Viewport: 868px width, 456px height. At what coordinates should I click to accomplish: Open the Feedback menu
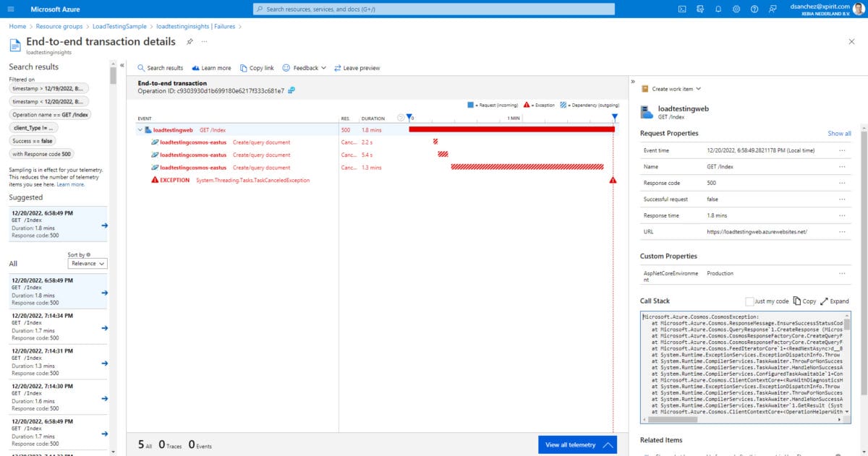pos(304,67)
